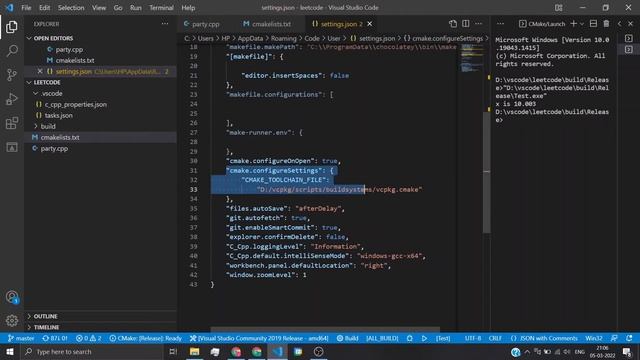Viewport: 640px width, 360px height.
Task: Open the Help menu
Action: [188, 8]
